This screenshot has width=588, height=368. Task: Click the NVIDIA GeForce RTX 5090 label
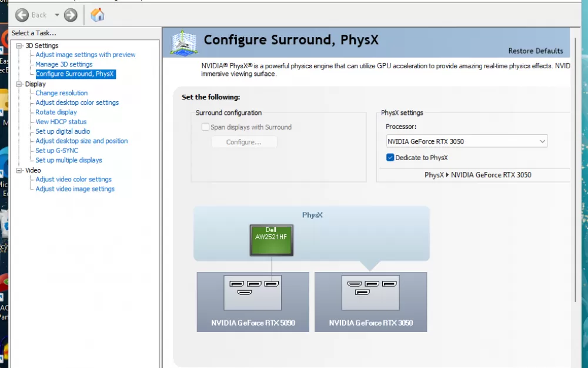[x=253, y=323]
